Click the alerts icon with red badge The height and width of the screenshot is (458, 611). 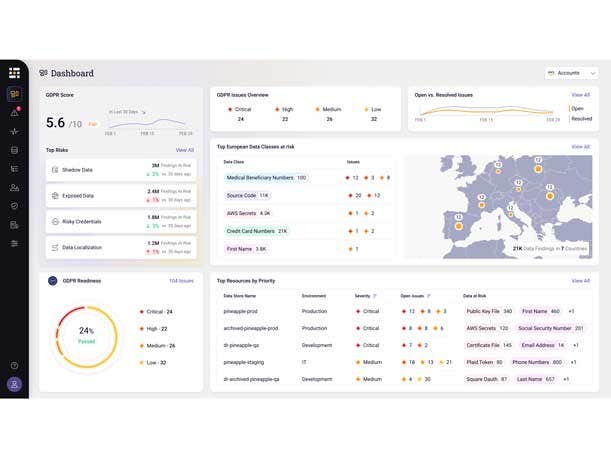click(x=14, y=113)
